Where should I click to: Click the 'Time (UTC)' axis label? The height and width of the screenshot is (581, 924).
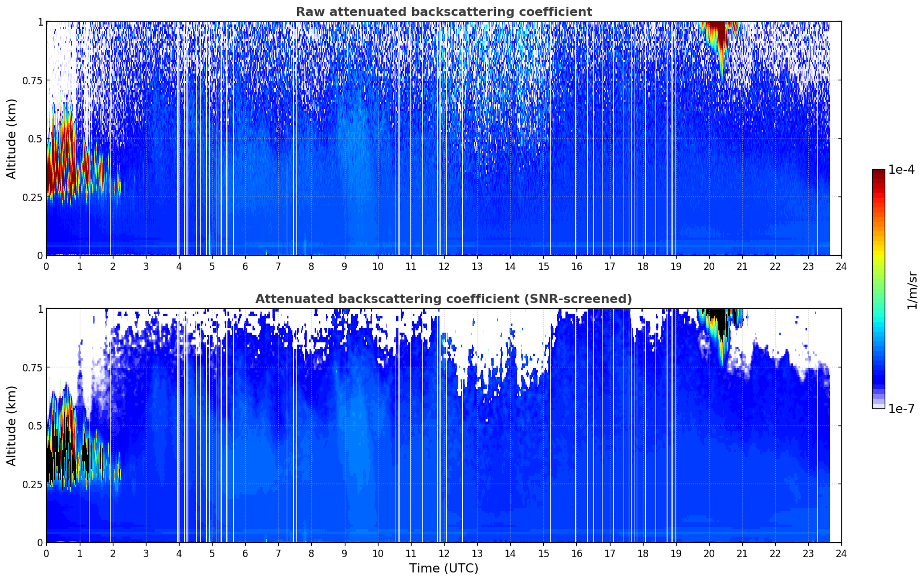pos(443,568)
